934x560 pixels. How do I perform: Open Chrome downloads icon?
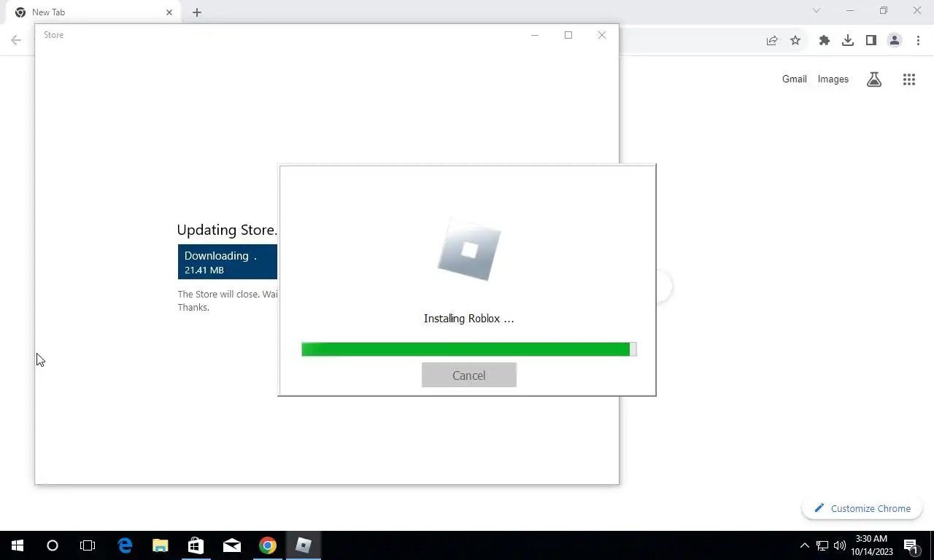point(848,41)
